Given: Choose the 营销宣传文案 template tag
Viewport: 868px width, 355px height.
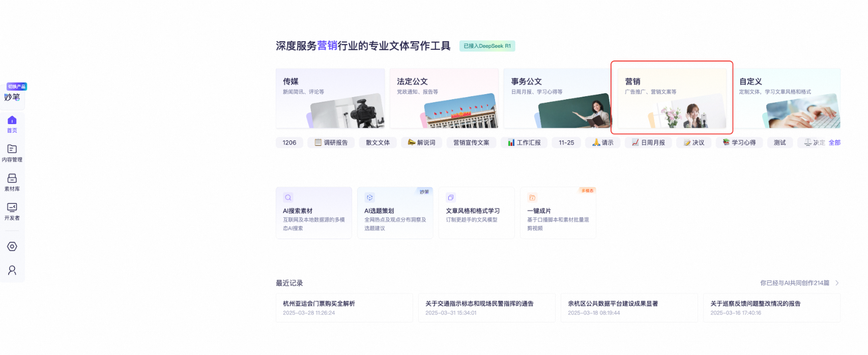Looking at the screenshot, I should click(471, 142).
